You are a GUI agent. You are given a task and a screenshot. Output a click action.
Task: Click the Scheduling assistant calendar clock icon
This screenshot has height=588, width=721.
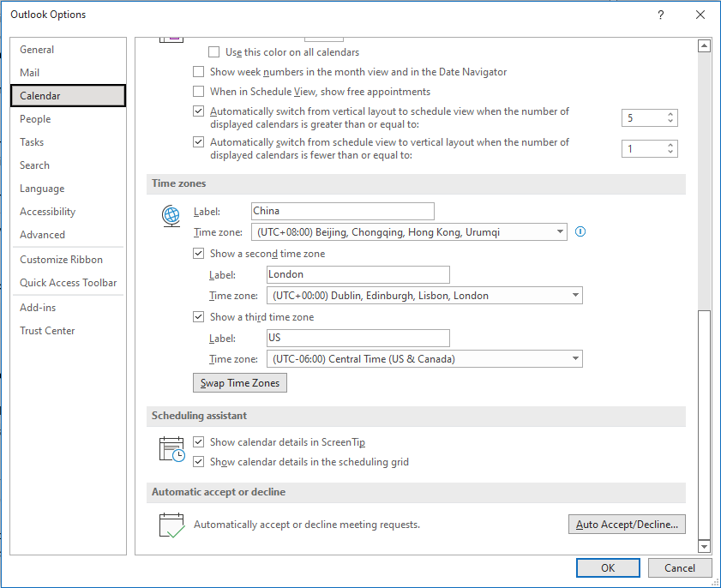[171, 450]
